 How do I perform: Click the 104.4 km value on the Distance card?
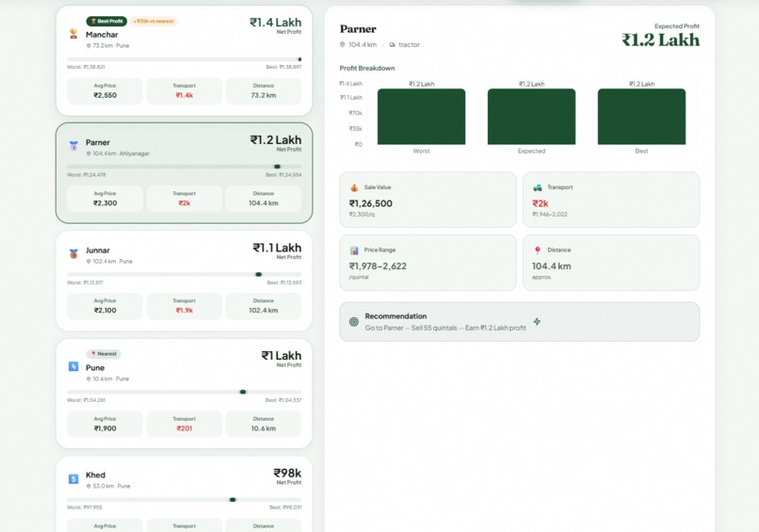(551, 266)
